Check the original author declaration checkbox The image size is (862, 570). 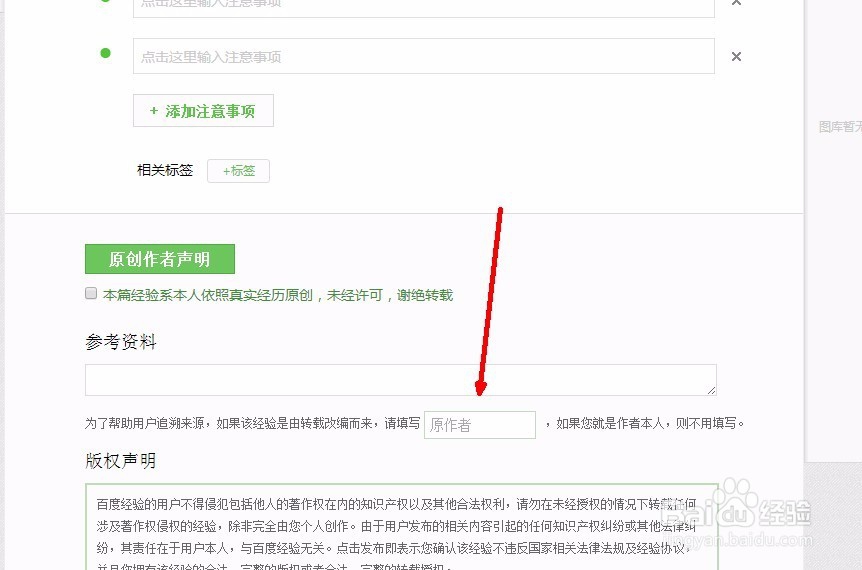pos(91,294)
